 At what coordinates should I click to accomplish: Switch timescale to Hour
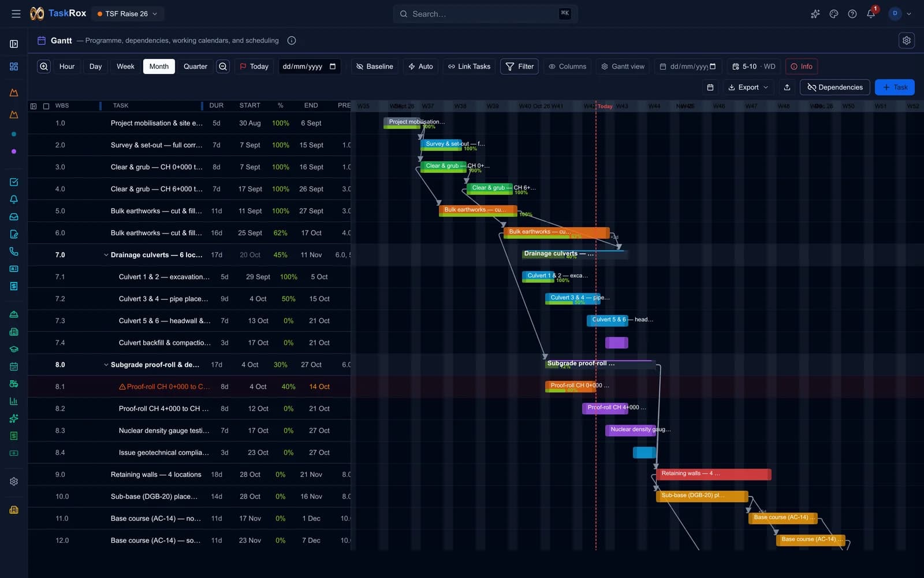(67, 66)
